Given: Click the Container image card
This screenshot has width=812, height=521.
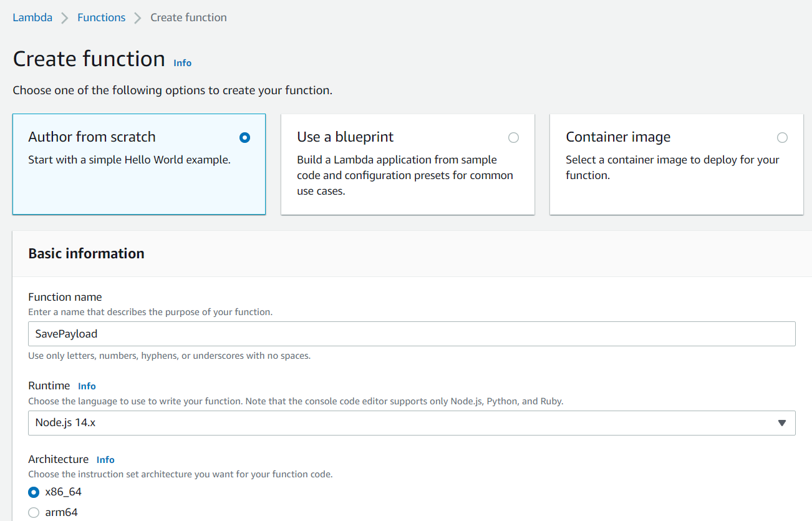Looking at the screenshot, I should 676,181.
